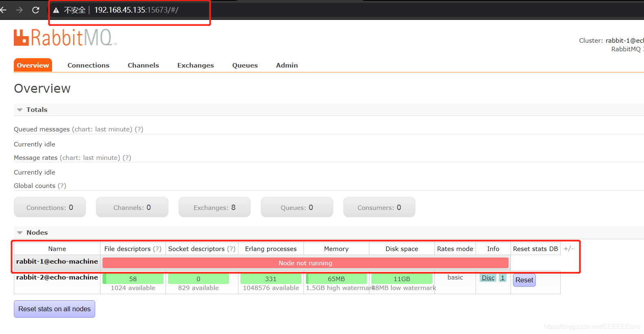Click the Disc info tag
The image size is (644, 334).
click(488, 278)
